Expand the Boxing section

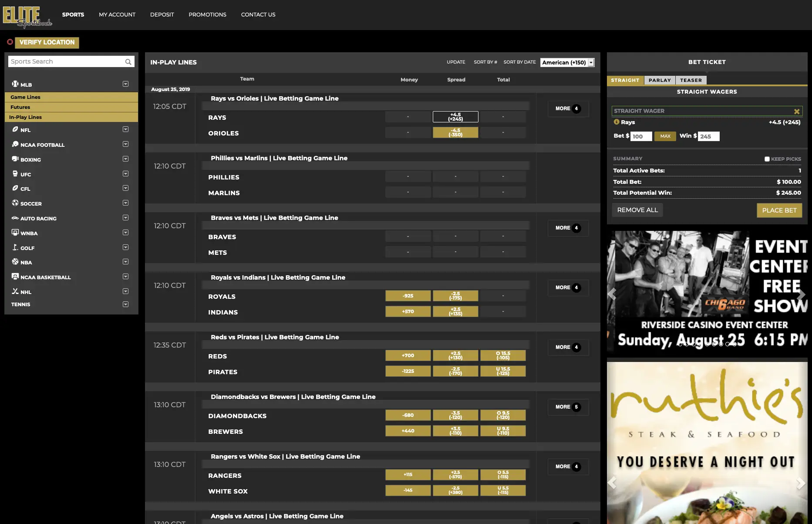point(126,159)
